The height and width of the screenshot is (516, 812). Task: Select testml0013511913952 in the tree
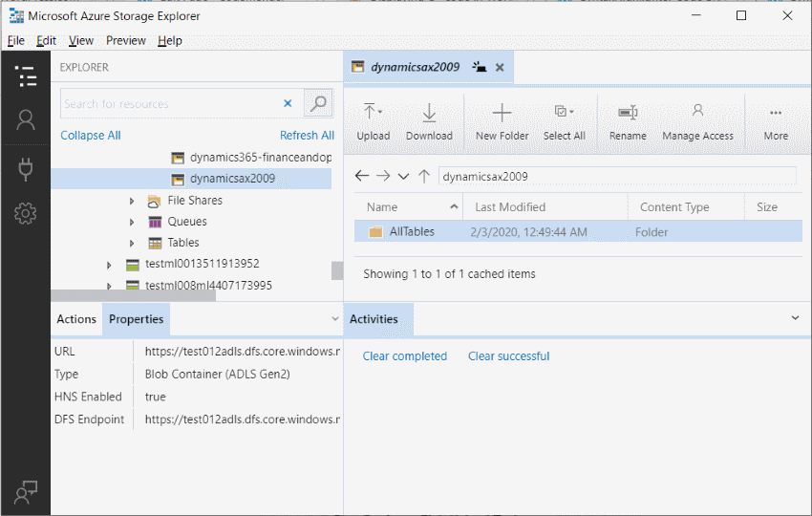tap(202, 264)
